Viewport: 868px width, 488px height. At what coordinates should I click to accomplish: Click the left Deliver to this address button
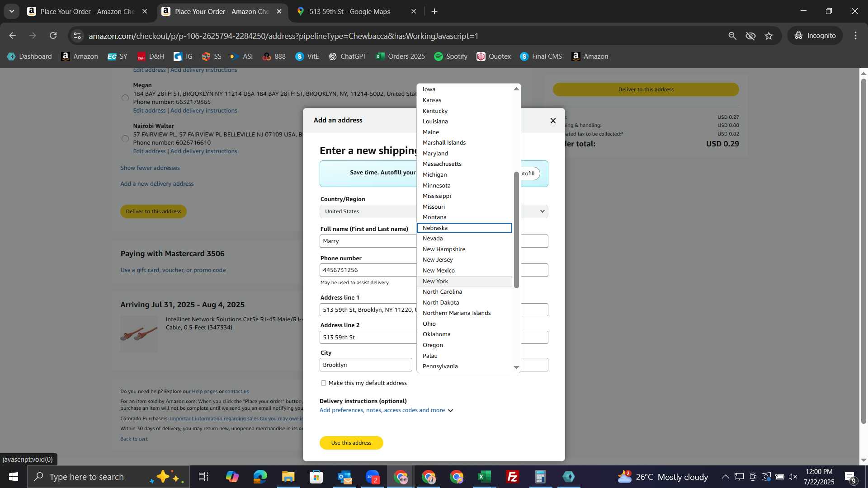(153, 211)
